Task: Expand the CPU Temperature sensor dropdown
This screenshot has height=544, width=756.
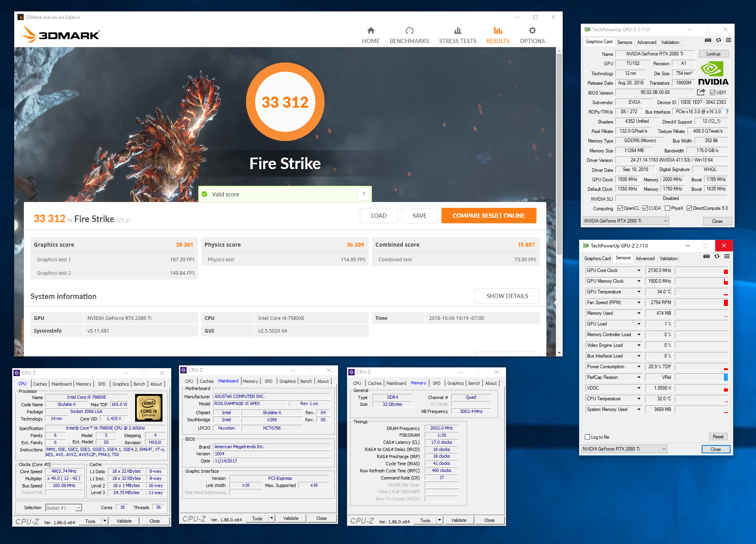Action: pyautogui.click(x=639, y=399)
